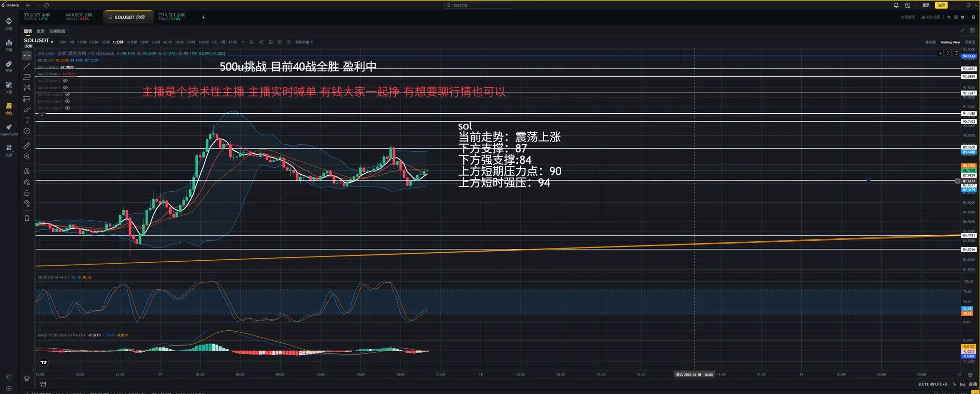Select the active SOLUSDT perpetual tab

click(129, 17)
